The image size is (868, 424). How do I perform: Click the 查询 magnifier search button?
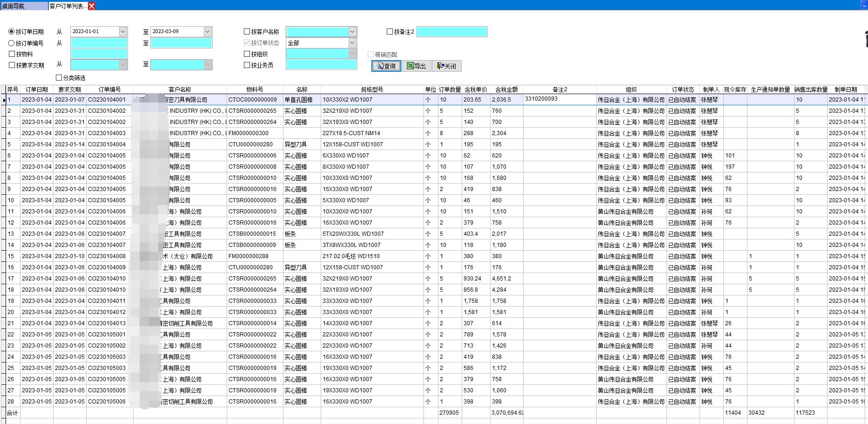pos(386,66)
